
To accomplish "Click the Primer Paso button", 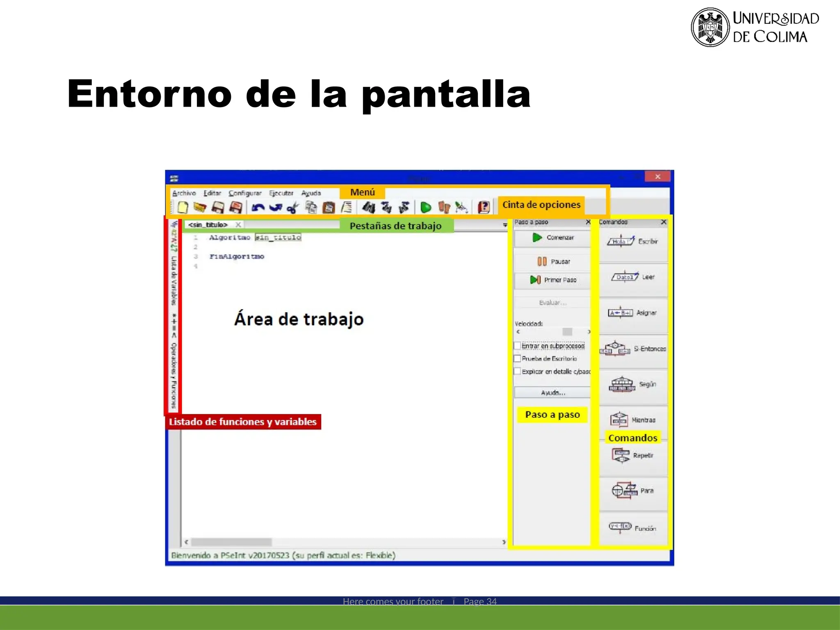I will (552, 280).
